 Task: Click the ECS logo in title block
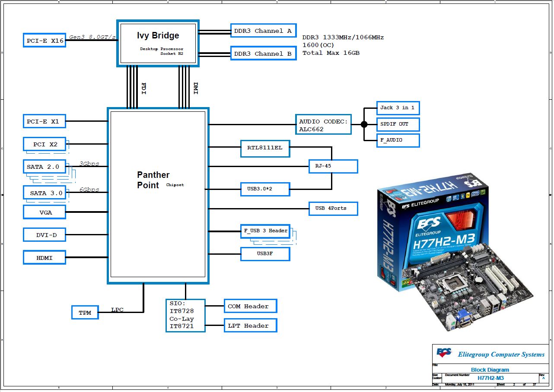[x=444, y=353]
